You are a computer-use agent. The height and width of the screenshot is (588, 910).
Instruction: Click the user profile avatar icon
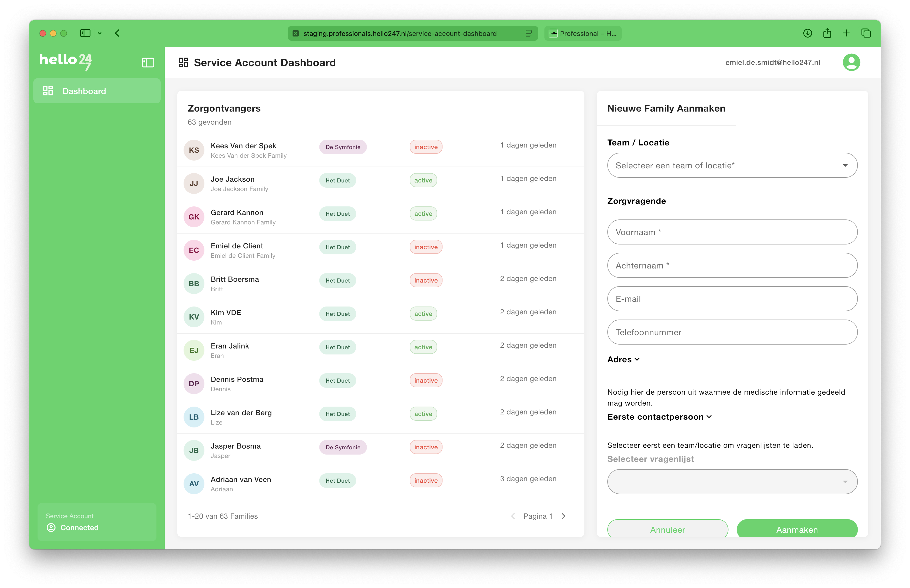pos(851,62)
